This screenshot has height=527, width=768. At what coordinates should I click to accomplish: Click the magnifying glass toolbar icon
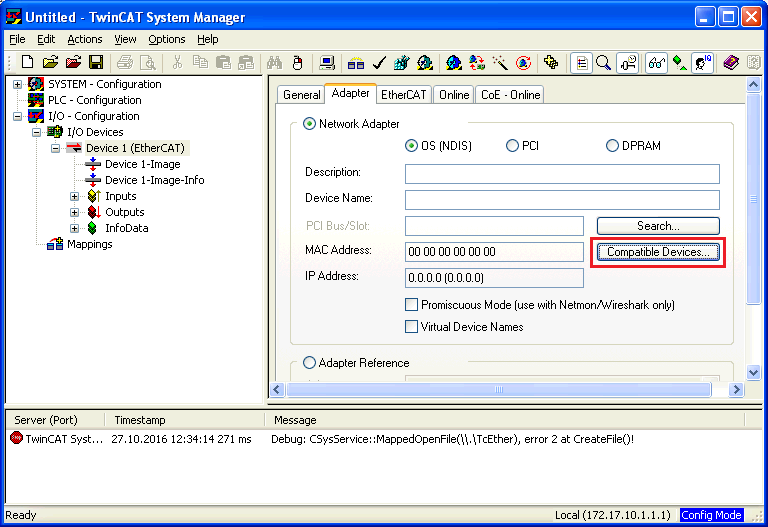click(603, 63)
